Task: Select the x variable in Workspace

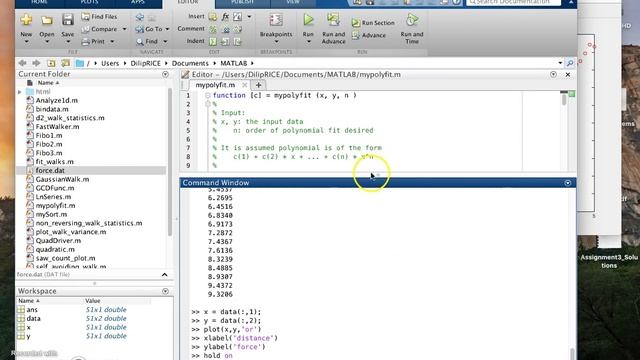Action: [x=28, y=327]
